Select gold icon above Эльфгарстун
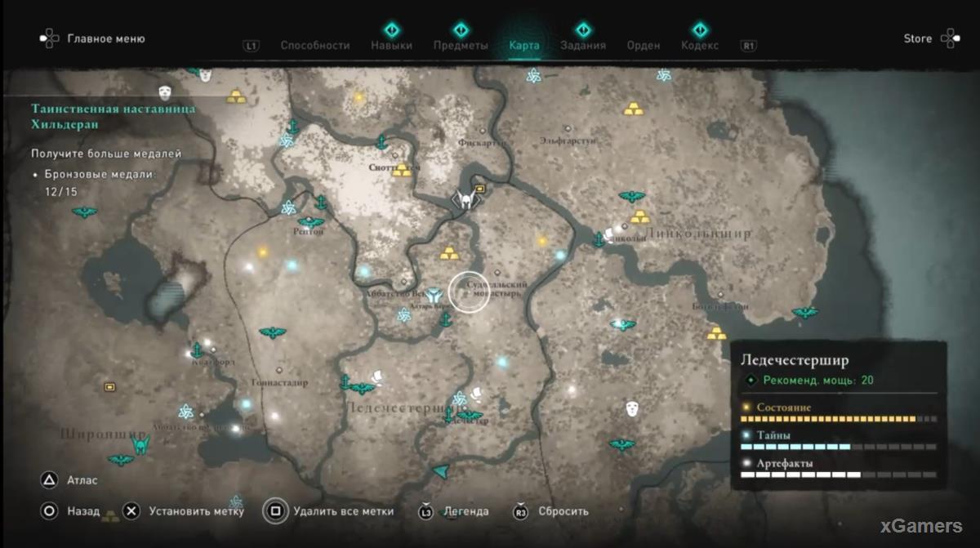Viewport: 980px width, 548px height. click(634, 109)
